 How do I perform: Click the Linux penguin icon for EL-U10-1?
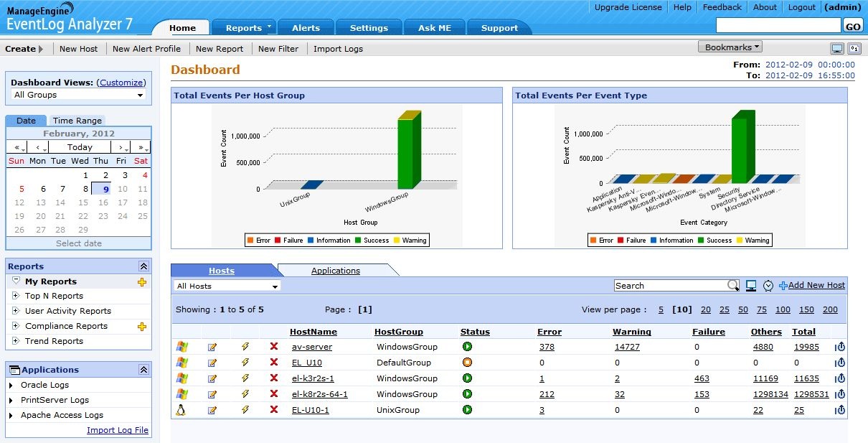tap(181, 410)
